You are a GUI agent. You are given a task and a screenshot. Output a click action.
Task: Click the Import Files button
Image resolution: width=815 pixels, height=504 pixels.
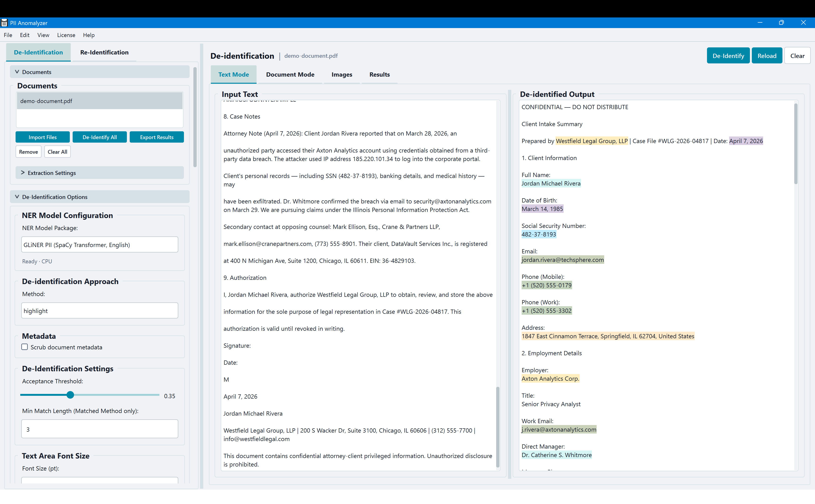tap(42, 137)
